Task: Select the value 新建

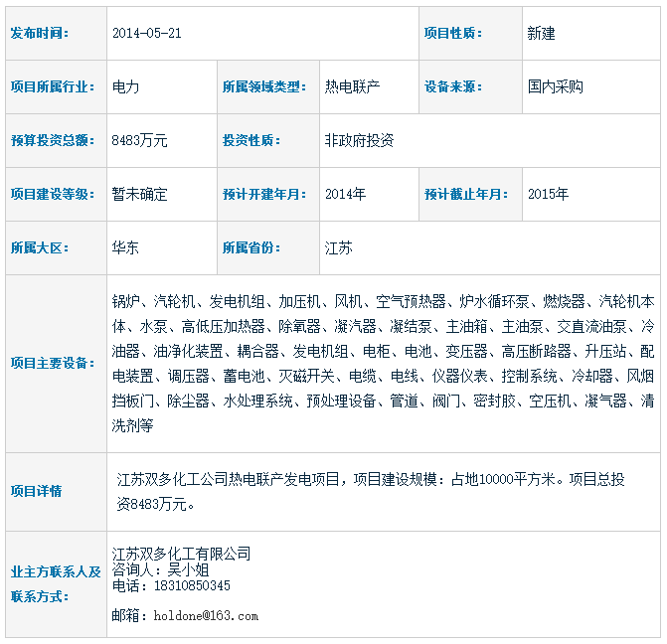Action: (541, 33)
